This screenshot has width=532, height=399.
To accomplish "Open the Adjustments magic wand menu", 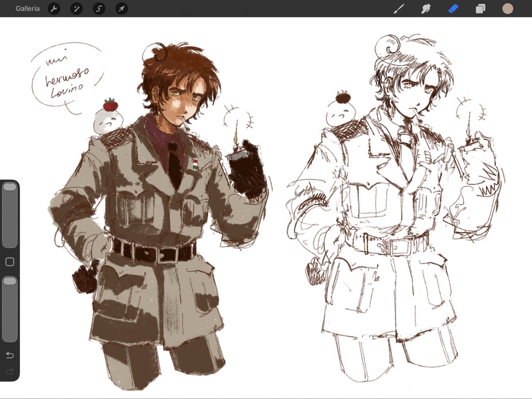I will pyautogui.click(x=77, y=8).
